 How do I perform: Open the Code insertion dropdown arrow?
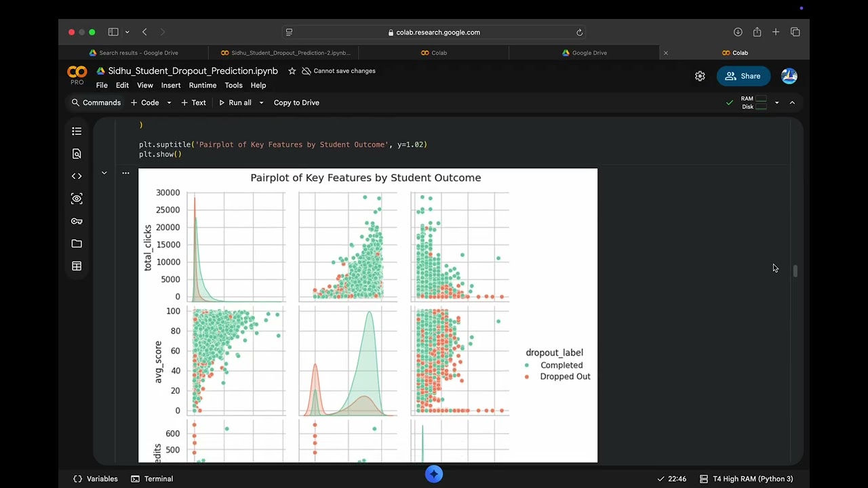169,103
